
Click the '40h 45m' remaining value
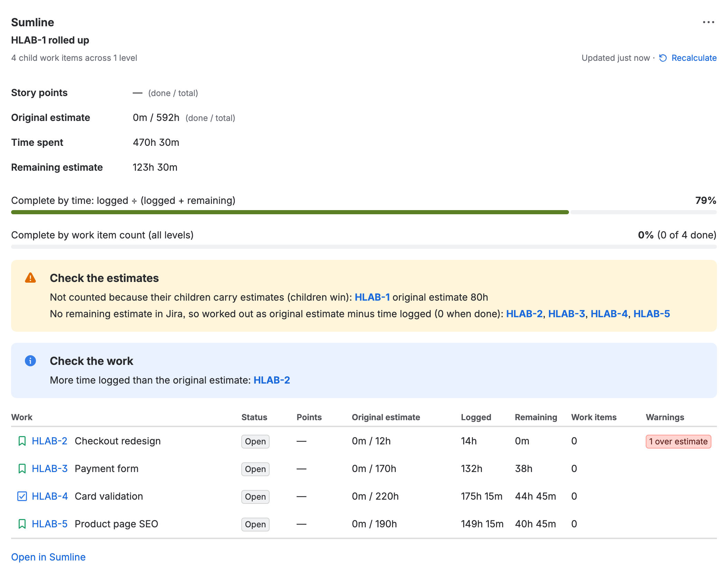pyautogui.click(x=535, y=524)
